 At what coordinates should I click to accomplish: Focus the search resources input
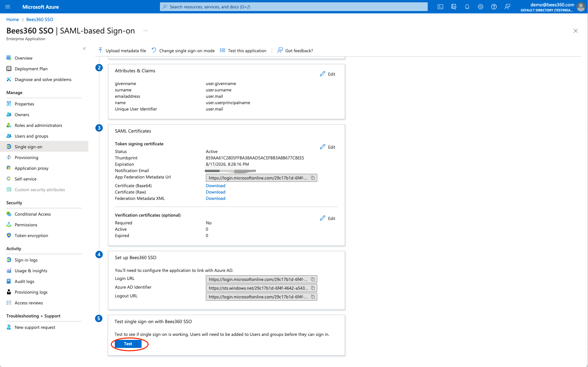point(294,7)
